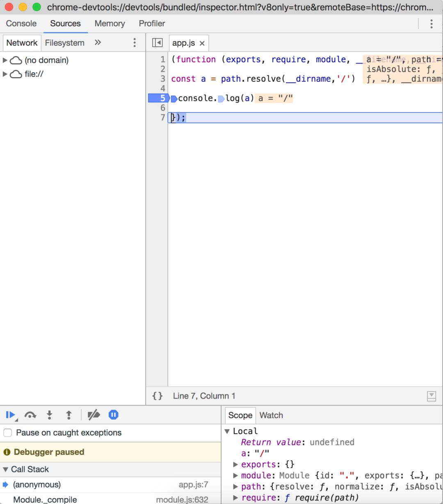The image size is (443, 504).
Task: Click the path.resolve code on line 3
Action: pos(251,79)
